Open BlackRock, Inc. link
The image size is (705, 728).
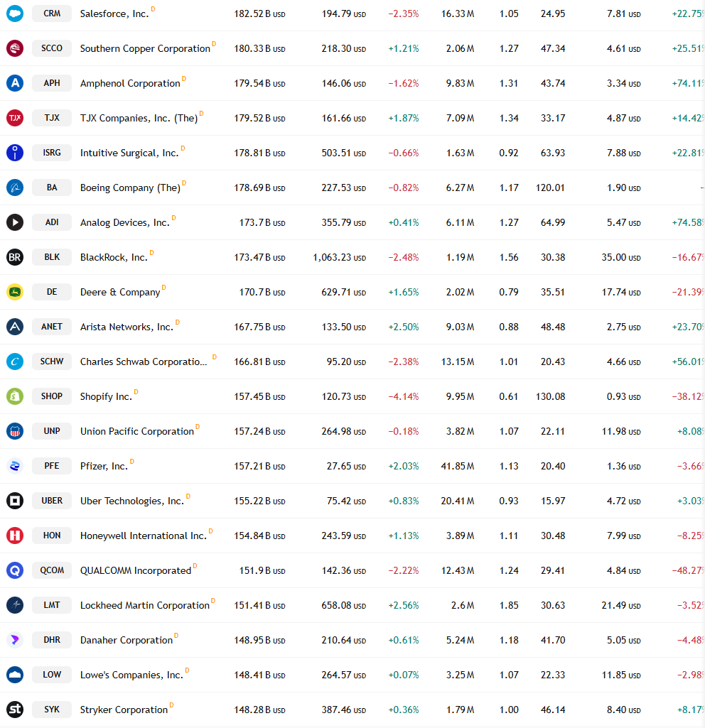114,258
